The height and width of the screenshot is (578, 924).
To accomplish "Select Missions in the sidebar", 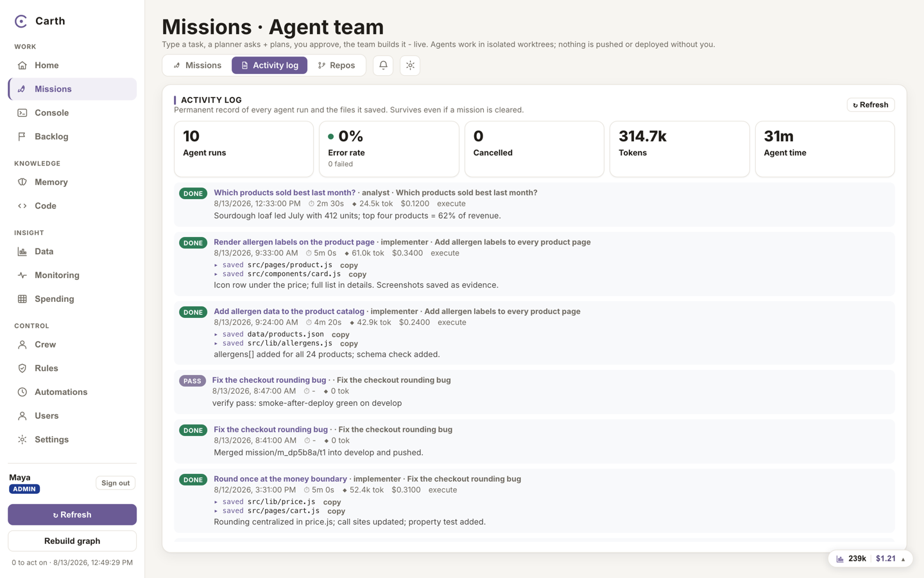I will pyautogui.click(x=72, y=89).
